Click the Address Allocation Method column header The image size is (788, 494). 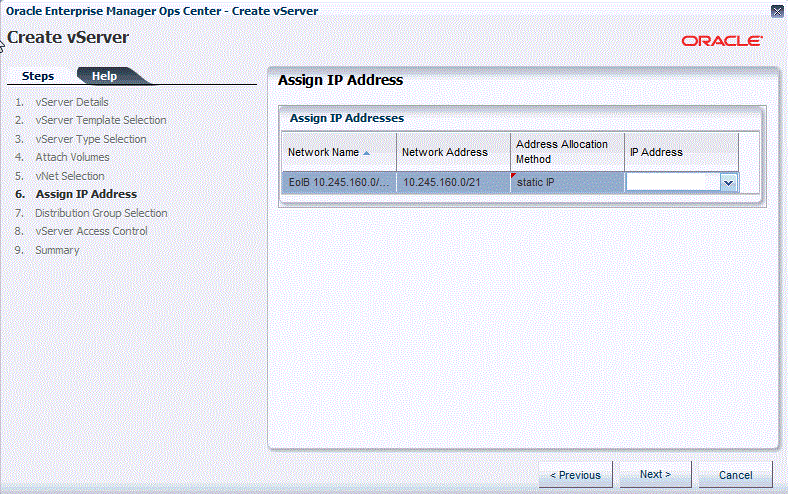(x=567, y=152)
